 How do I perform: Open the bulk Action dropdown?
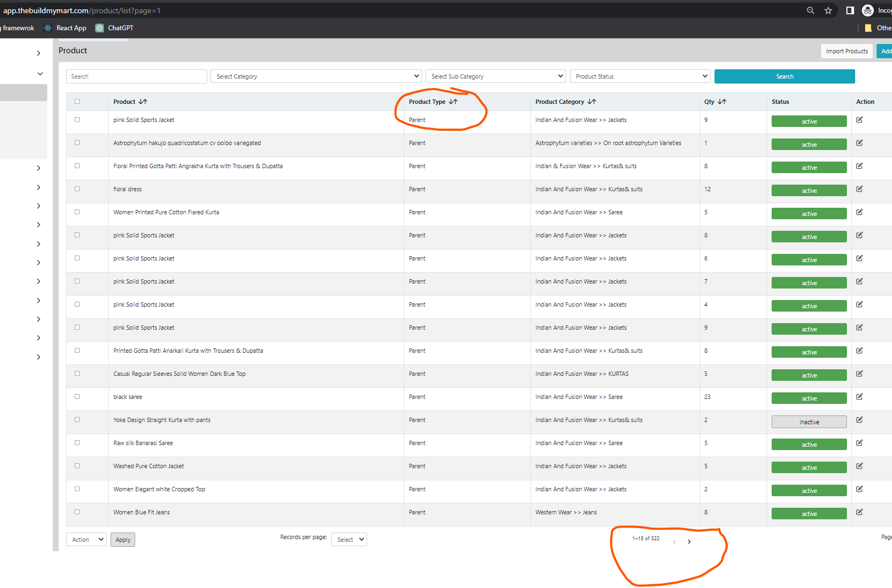click(x=86, y=540)
